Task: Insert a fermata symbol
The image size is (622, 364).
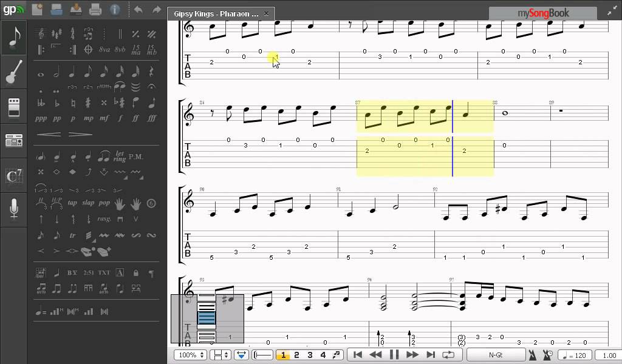Action: tap(151, 86)
